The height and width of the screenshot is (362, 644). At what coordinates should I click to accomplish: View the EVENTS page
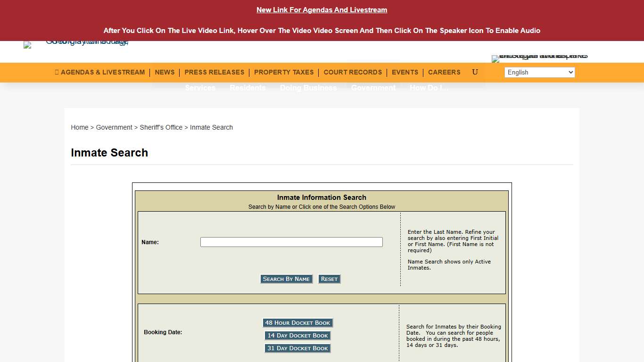pos(405,72)
